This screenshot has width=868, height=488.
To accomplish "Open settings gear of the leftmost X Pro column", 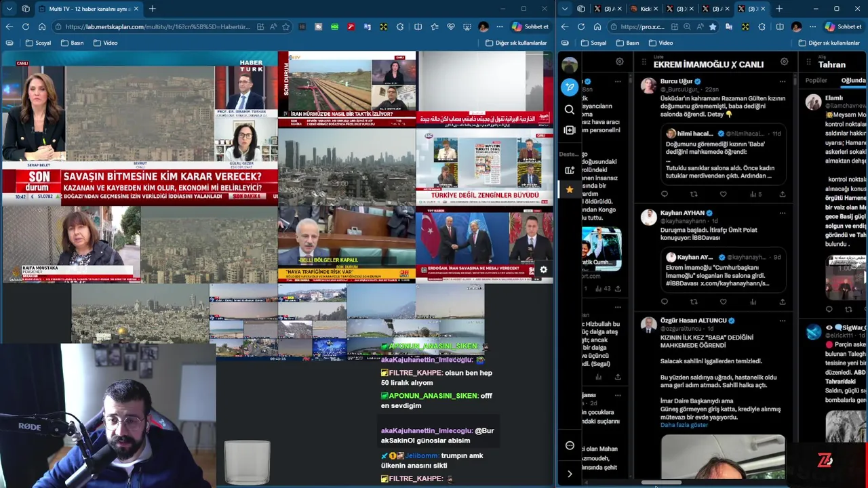I will (619, 62).
